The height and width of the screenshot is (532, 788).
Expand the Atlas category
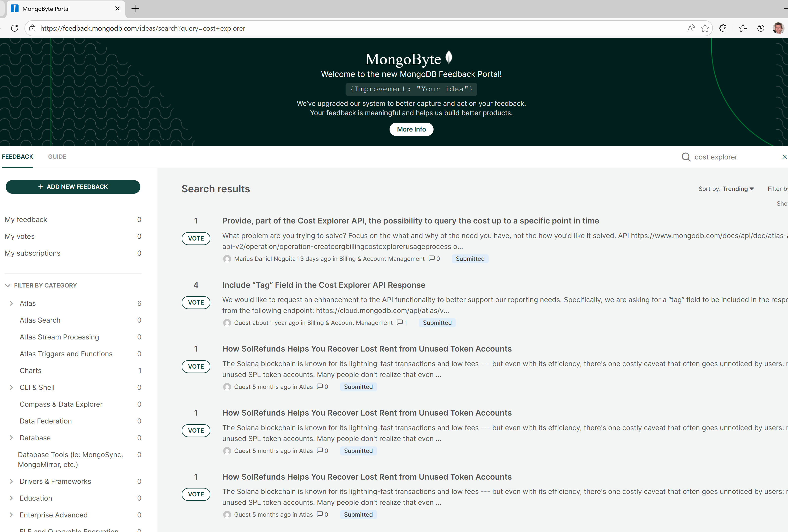pos(11,303)
